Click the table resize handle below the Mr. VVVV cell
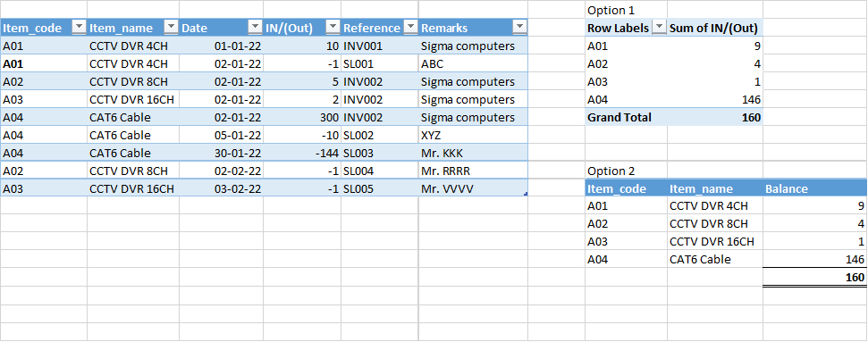The width and height of the screenshot is (868, 342). [525, 194]
